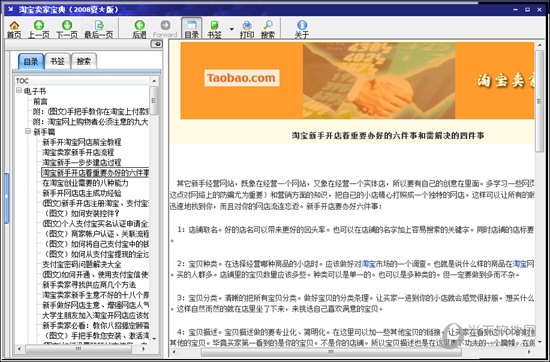Click the pin button above the sidebar
This screenshot has width=550, height=362.
(156, 44)
